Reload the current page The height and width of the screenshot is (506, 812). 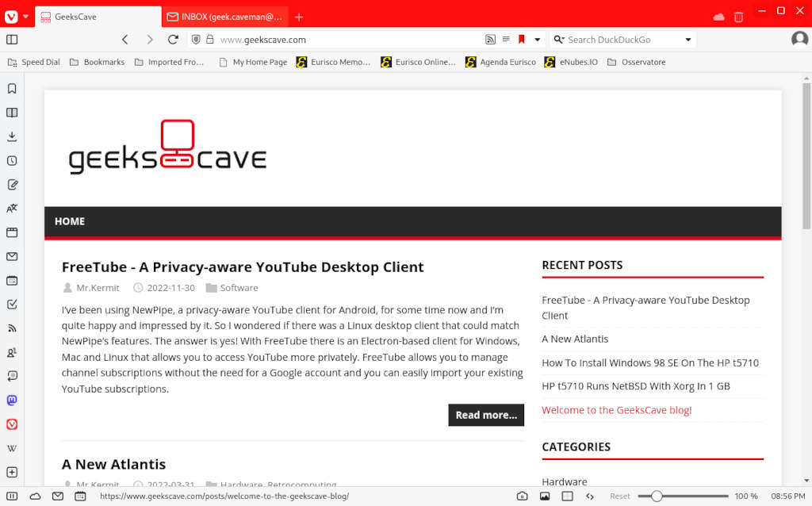(173, 40)
